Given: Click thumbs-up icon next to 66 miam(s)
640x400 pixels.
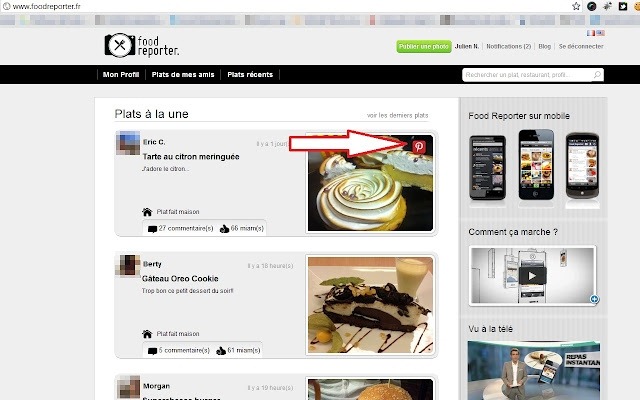Looking at the screenshot, I should (x=224, y=229).
